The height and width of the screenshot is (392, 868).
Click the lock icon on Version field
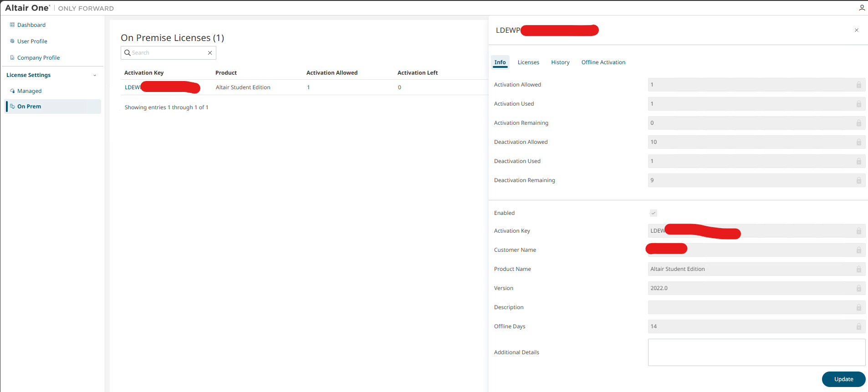tap(859, 288)
